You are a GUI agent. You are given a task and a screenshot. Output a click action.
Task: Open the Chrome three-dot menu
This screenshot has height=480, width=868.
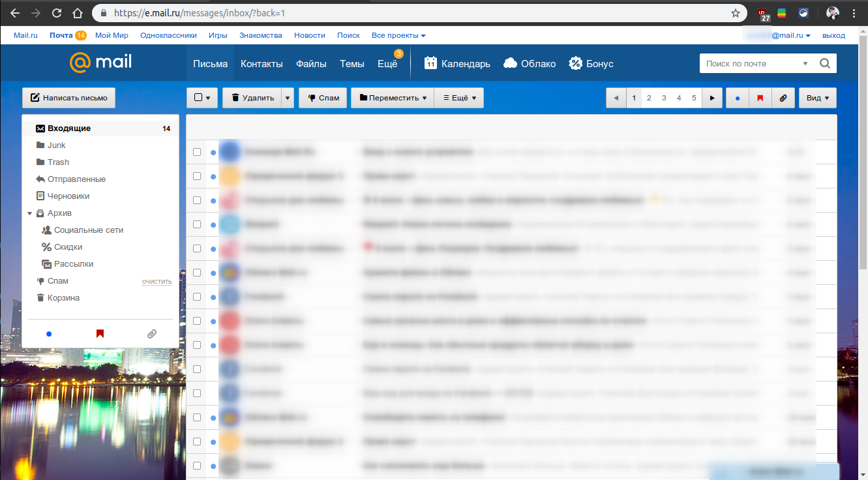[854, 13]
